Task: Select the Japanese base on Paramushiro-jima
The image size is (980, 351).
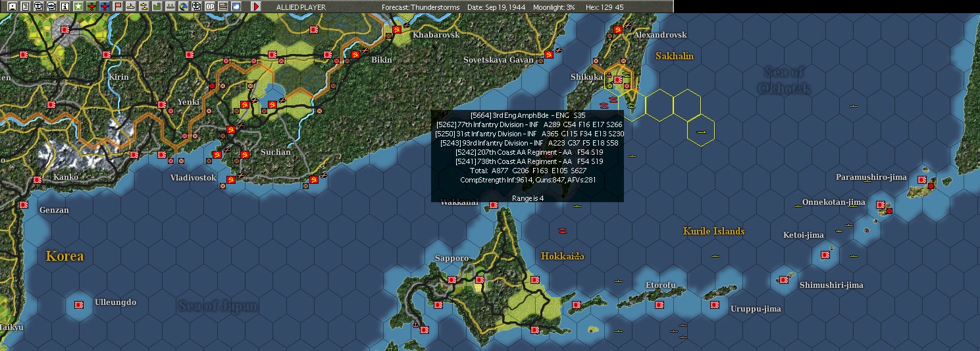Action: pos(922,180)
